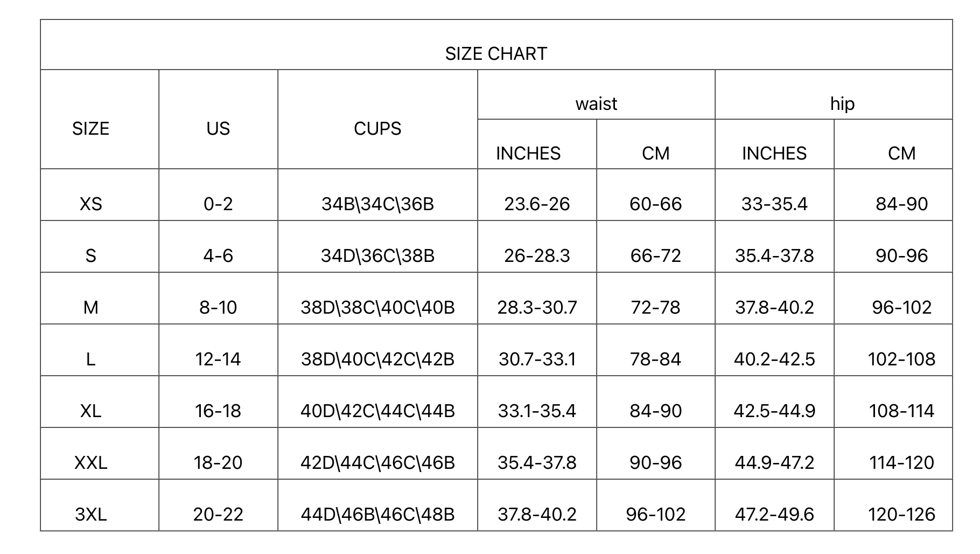Click the hip header cell
The width and height of the screenshot is (980, 554).
[x=842, y=103]
